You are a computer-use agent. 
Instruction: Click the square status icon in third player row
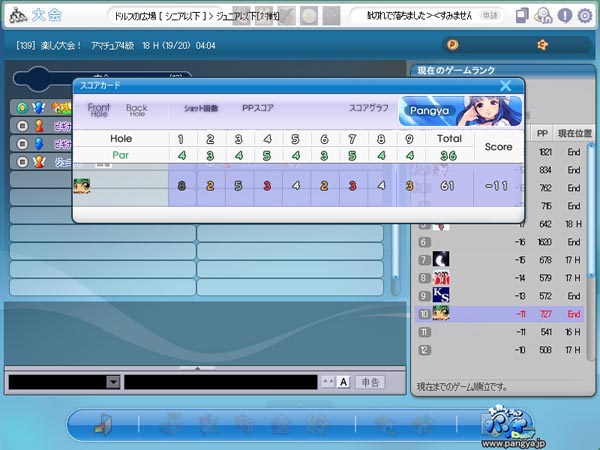point(23,143)
